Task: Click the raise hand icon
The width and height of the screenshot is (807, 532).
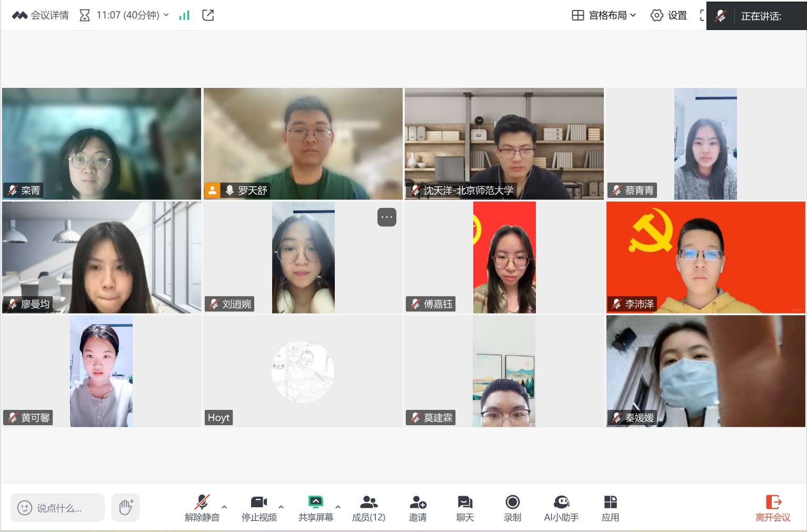Action: [x=125, y=507]
